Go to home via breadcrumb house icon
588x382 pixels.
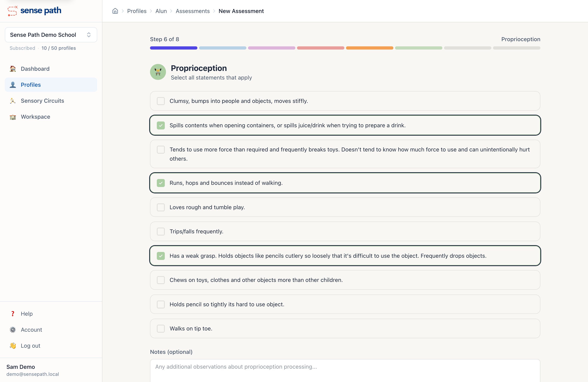115,11
